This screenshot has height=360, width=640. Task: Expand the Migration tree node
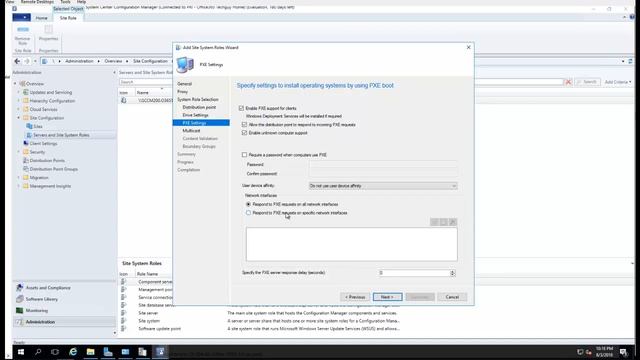click(x=19, y=178)
